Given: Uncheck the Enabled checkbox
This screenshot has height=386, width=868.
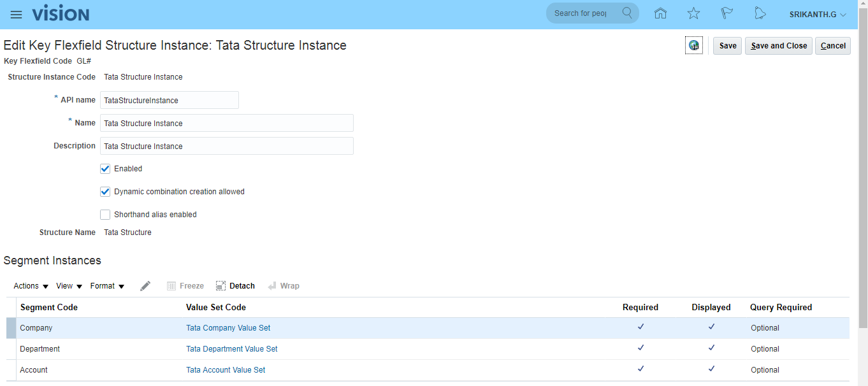Looking at the screenshot, I should pos(106,169).
